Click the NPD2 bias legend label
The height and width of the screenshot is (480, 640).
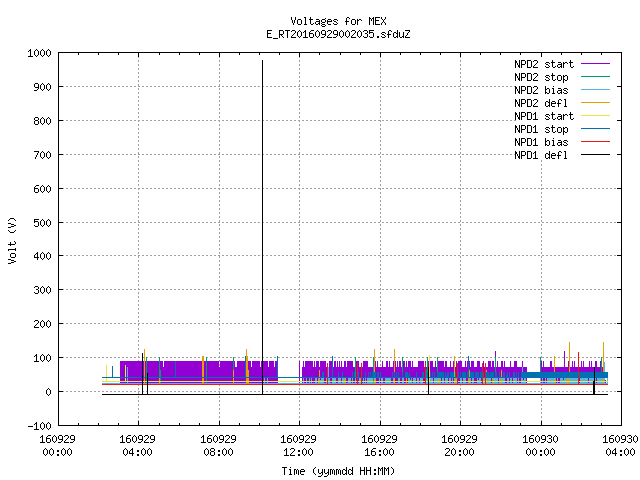[541, 90]
